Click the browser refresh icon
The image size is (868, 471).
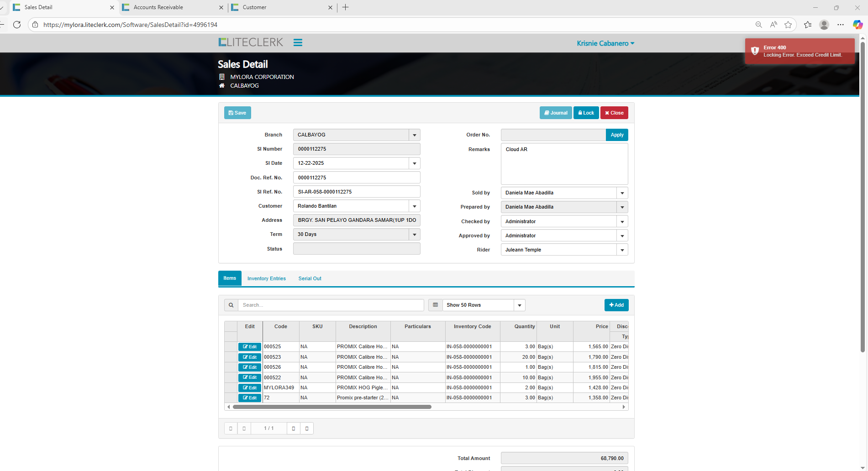pyautogui.click(x=17, y=25)
